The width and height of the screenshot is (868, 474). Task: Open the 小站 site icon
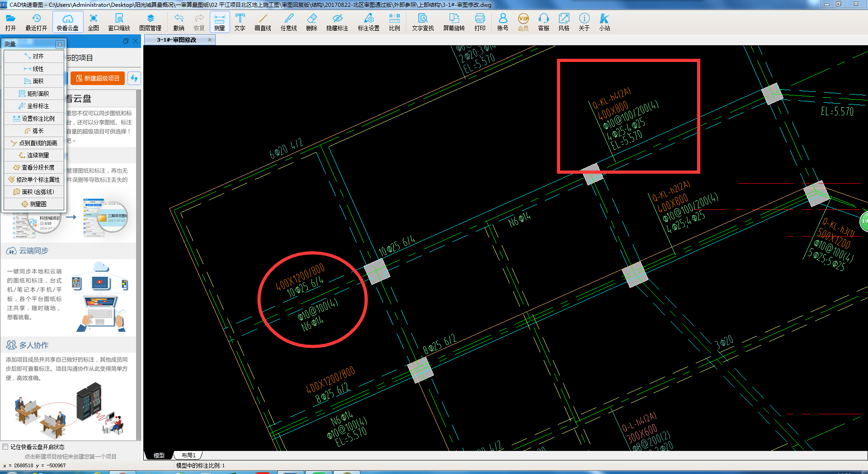(604, 22)
